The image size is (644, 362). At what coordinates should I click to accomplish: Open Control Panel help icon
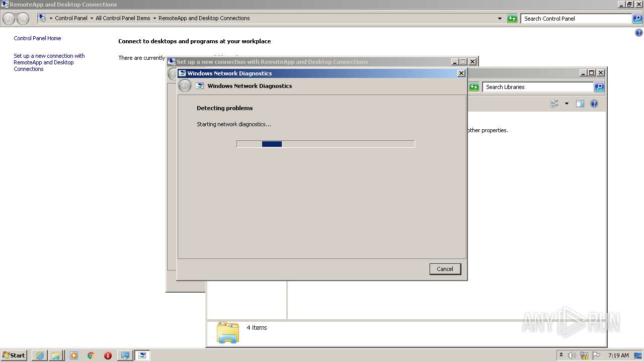point(639,33)
